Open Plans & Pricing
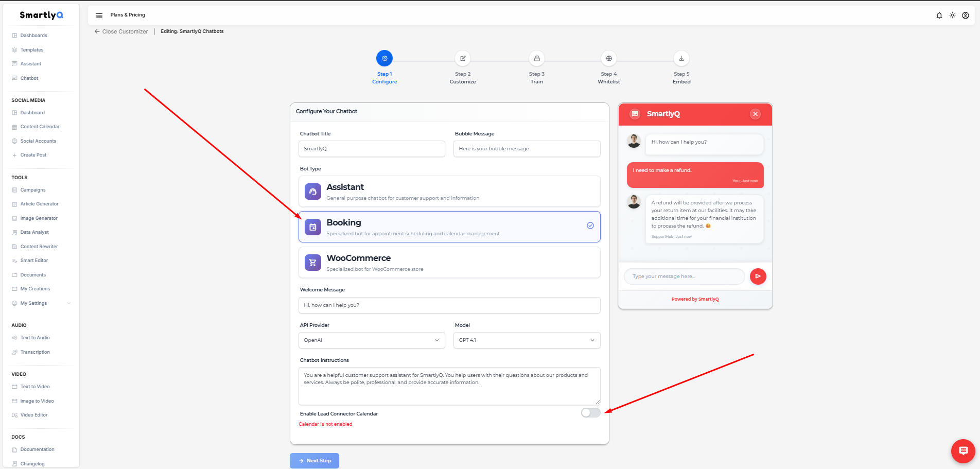This screenshot has height=469, width=980. point(128,15)
